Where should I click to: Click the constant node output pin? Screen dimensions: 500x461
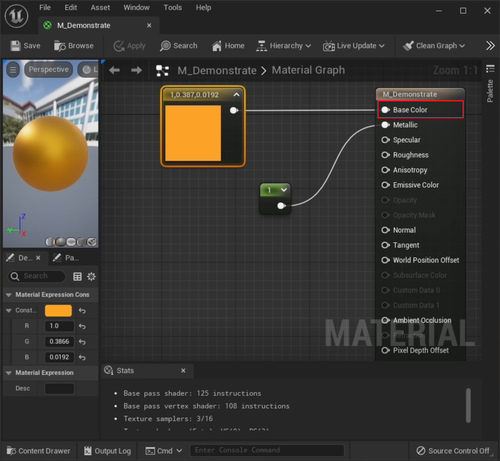pyautogui.click(x=281, y=206)
